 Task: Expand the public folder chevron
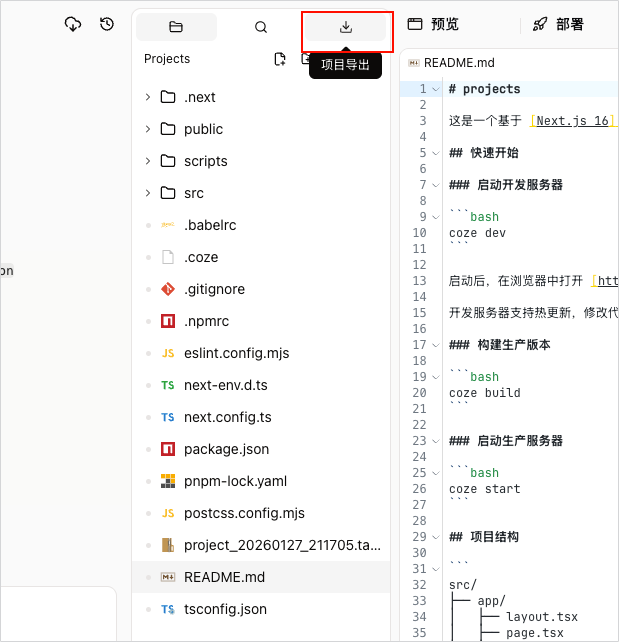click(x=148, y=129)
